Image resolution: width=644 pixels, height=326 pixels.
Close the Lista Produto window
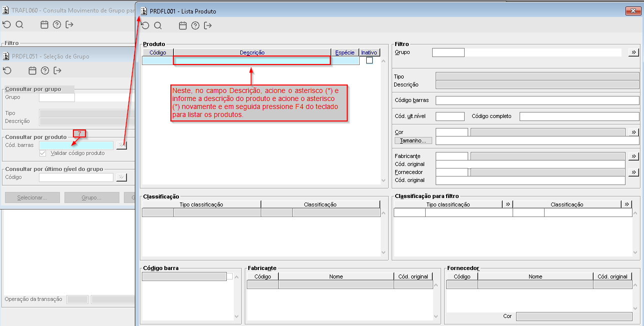click(x=633, y=11)
